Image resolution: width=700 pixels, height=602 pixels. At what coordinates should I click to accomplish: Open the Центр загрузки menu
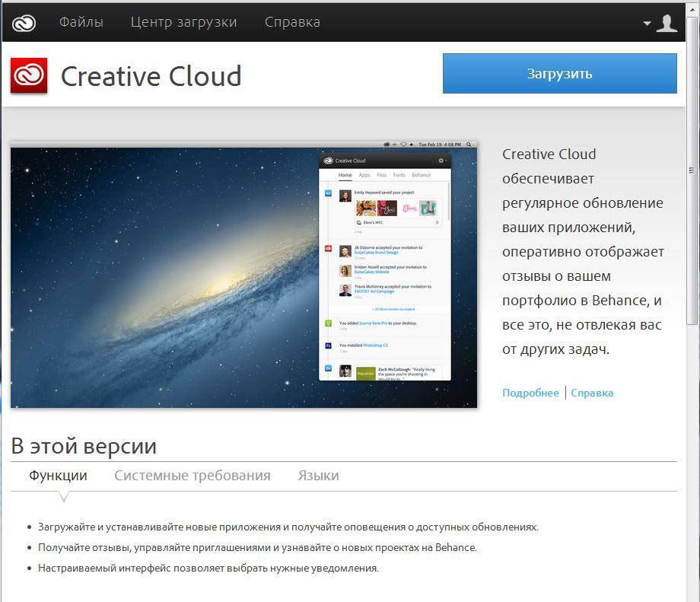pos(183,22)
